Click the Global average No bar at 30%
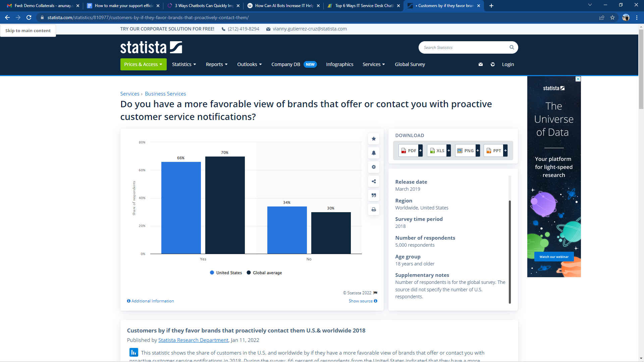The height and width of the screenshot is (362, 644). click(x=331, y=233)
